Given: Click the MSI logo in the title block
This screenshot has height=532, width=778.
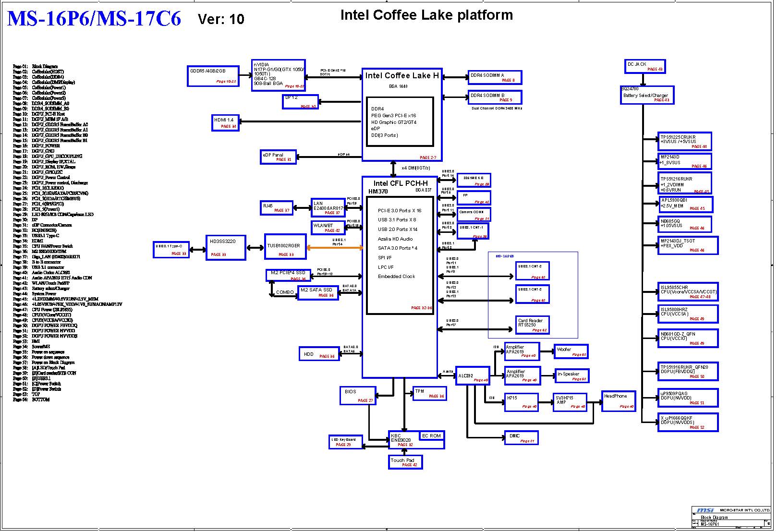Looking at the screenshot, I should pos(706,510).
